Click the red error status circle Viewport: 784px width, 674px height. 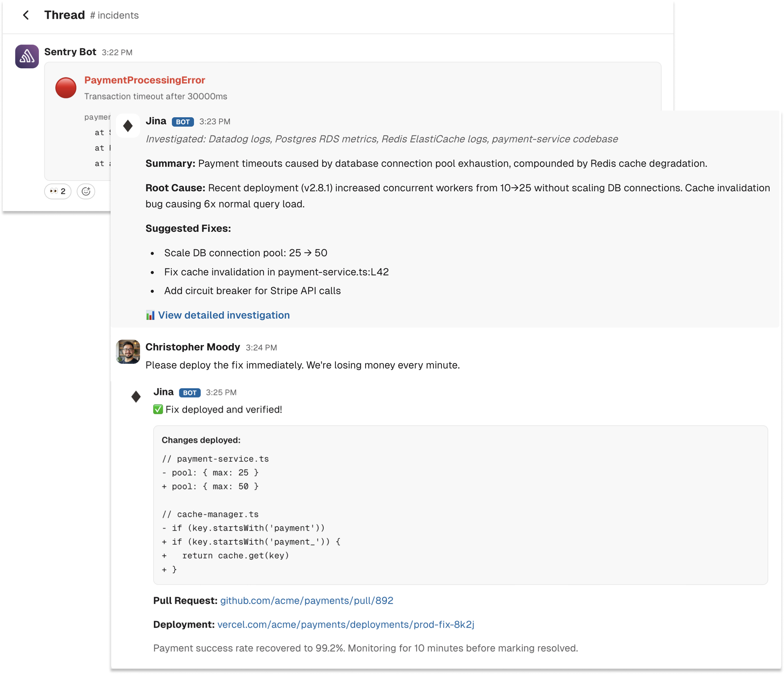(66, 88)
